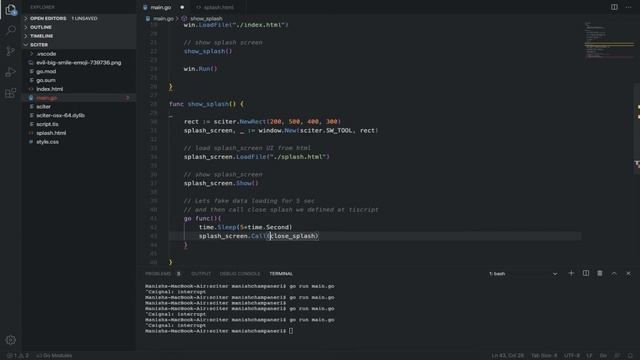The image size is (640, 360).
Task: Split the editor to the right
Action: tap(614, 7)
